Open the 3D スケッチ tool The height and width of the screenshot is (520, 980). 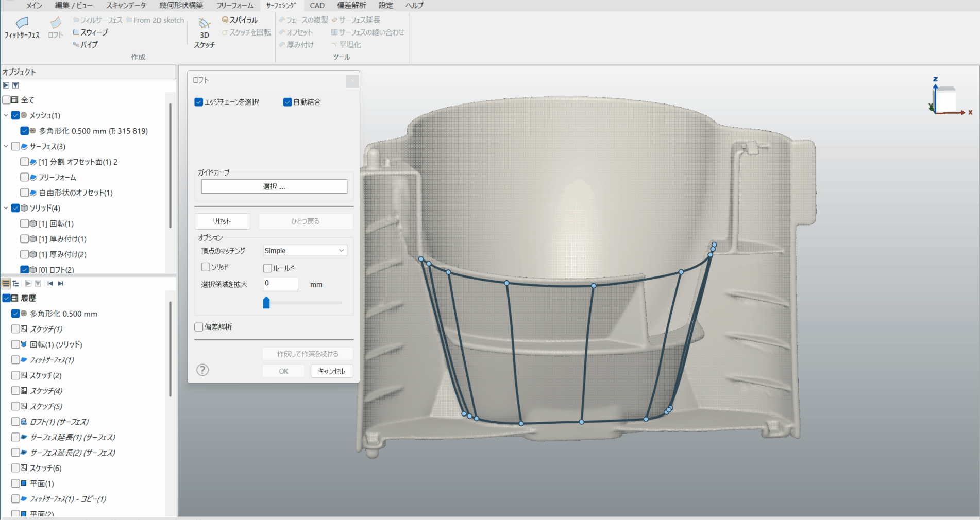pos(205,24)
